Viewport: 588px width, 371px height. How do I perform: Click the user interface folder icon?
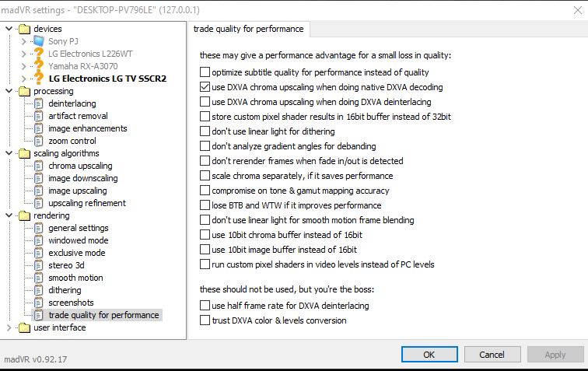pyautogui.click(x=24, y=327)
